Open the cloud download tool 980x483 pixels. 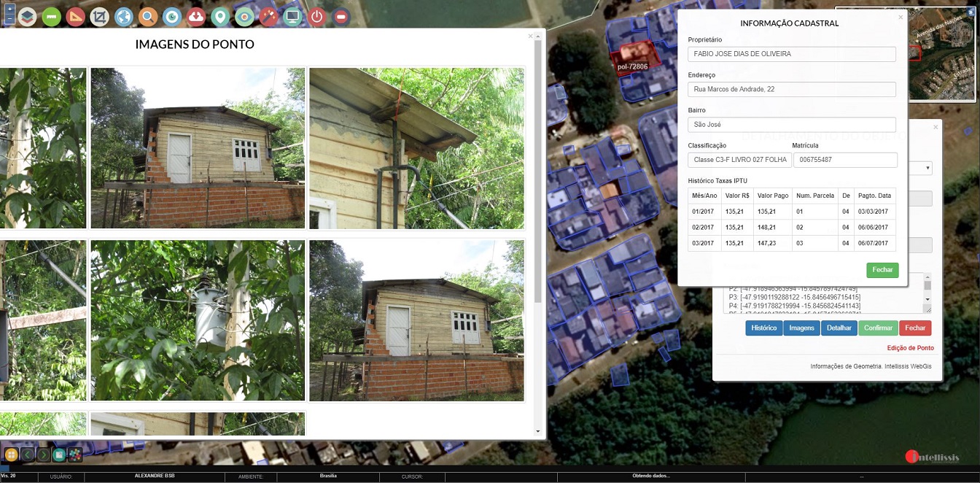coord(196,16)
